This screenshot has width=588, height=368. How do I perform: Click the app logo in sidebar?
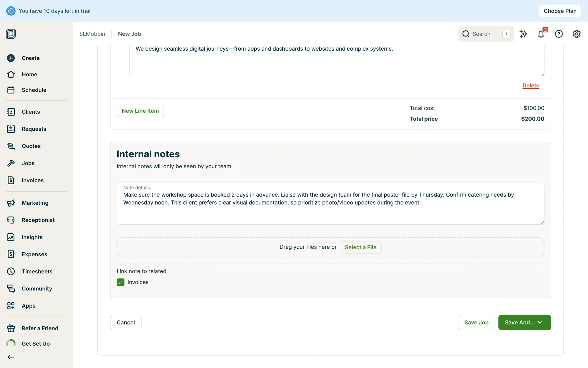point(11,34)
